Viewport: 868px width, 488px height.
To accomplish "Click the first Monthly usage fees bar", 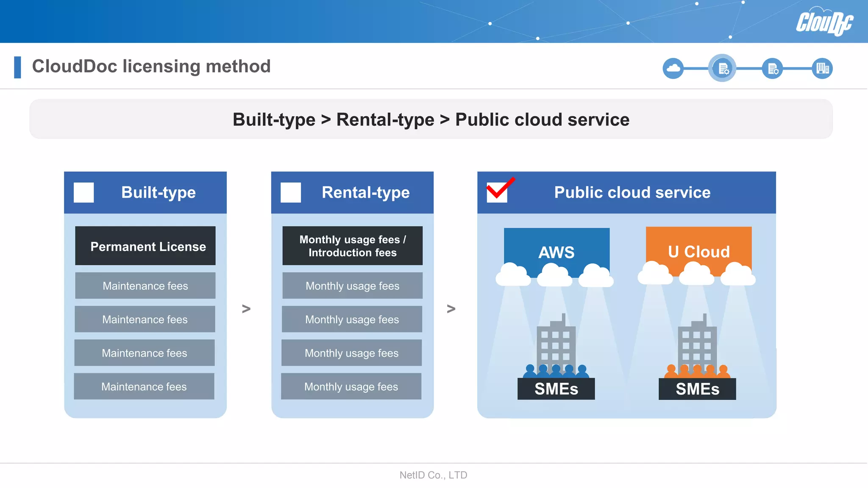I will (353, 286).
